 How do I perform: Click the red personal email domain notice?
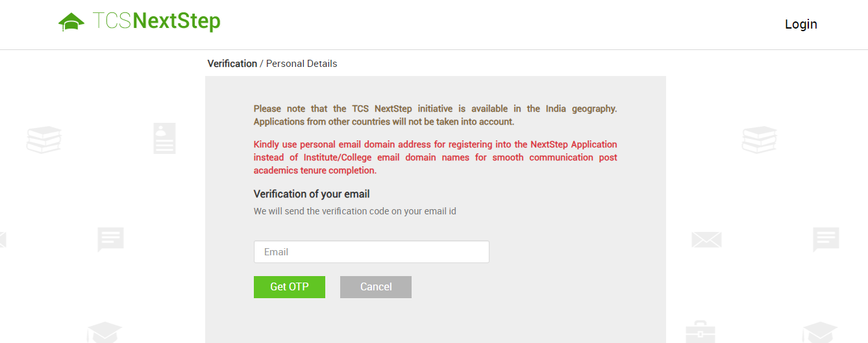coord(435,157)
